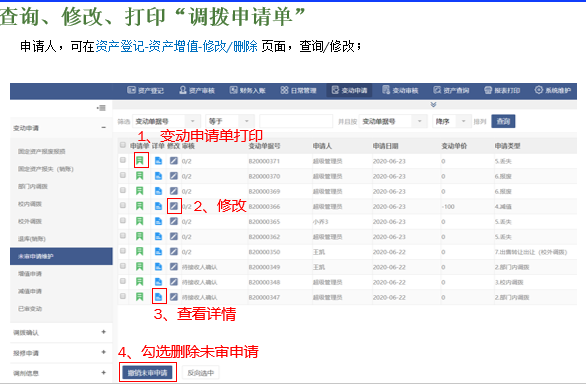Open the 并且按 sort-field dropdown
Image resolution: width=586 pixels, height=384 pixels.
click(393, 121)
